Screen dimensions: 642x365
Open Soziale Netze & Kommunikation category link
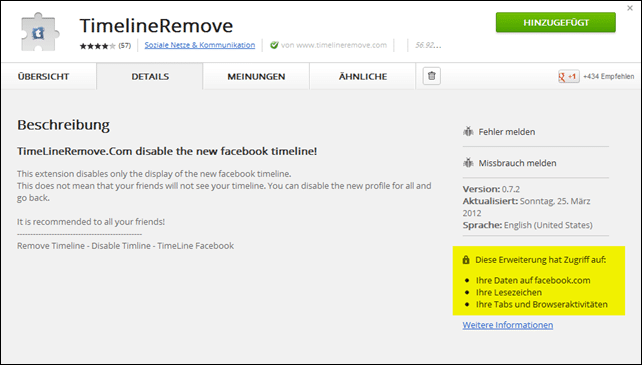point(200,45)
